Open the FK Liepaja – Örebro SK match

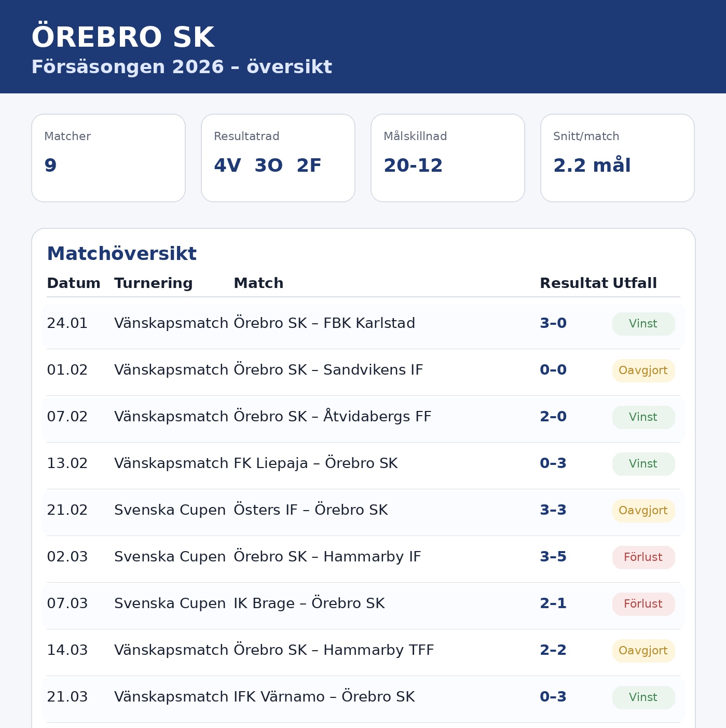[316, 463]
